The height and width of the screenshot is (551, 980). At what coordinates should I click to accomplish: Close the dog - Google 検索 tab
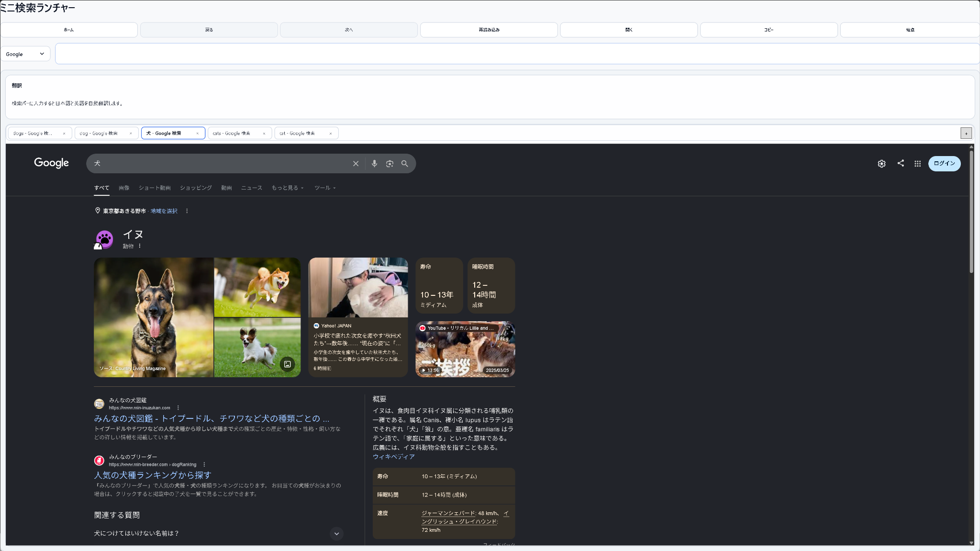tap(131, 134)
